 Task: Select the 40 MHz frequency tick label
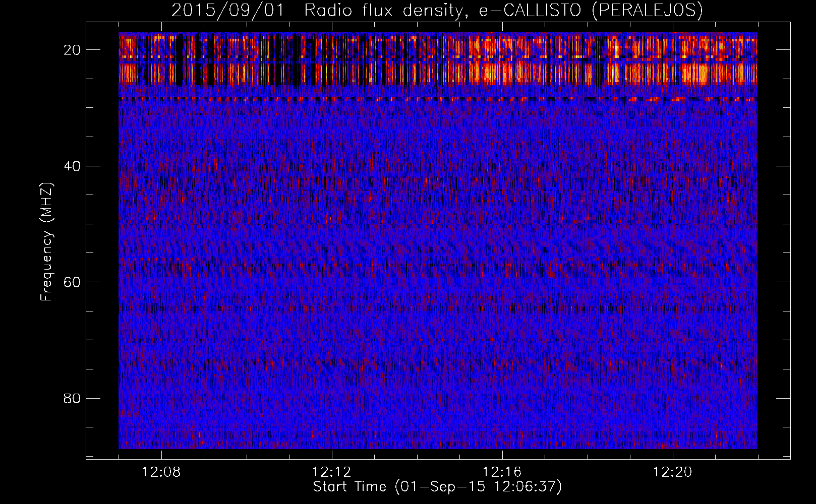72,166
